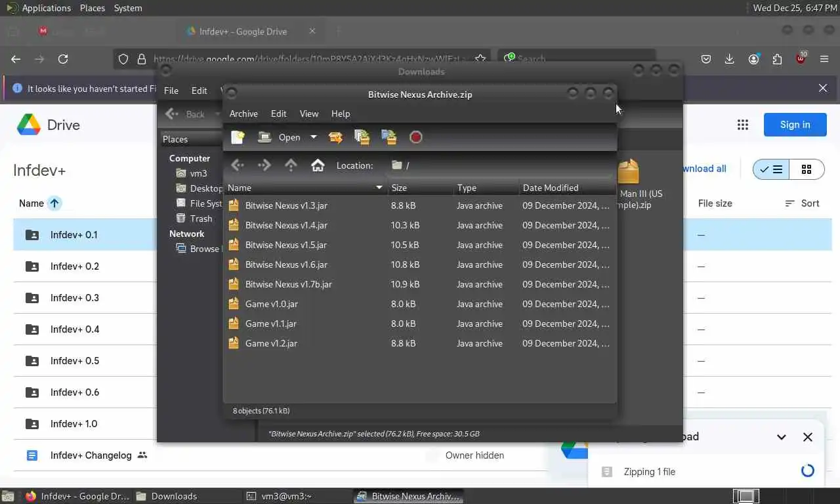Click the Go up one level arrow
The width and height of the screenshot is (840, 504).
(x=291, y=165)
